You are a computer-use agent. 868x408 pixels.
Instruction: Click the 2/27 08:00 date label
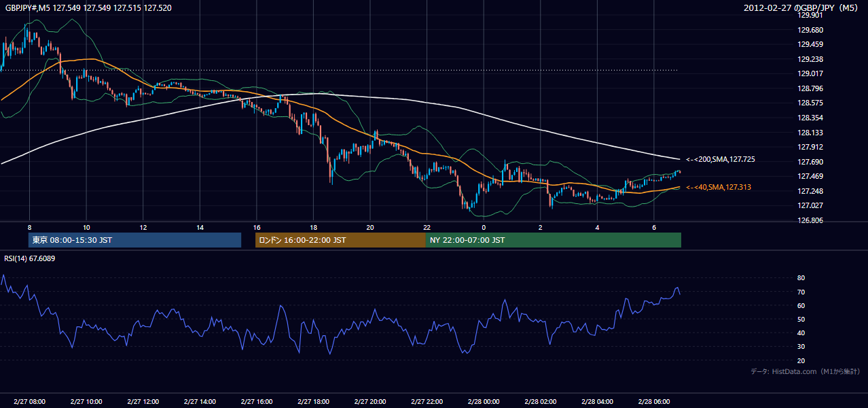[x=29, y=402]
